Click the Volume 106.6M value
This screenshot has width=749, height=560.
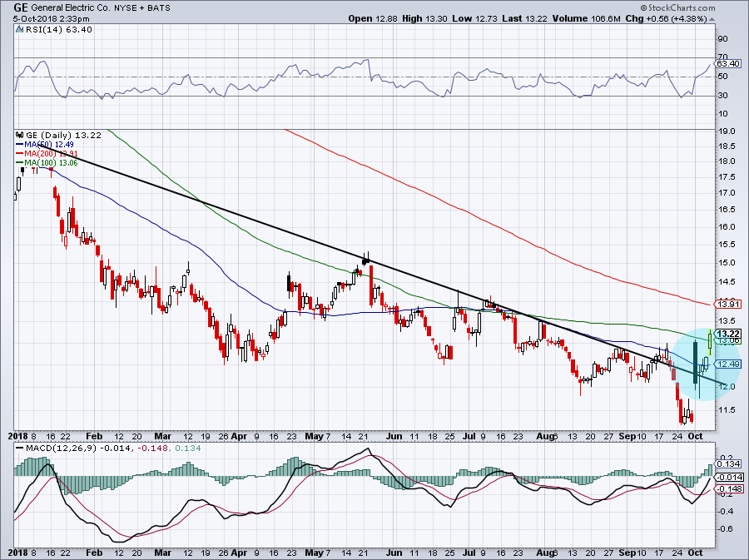(x=586, y=18)
